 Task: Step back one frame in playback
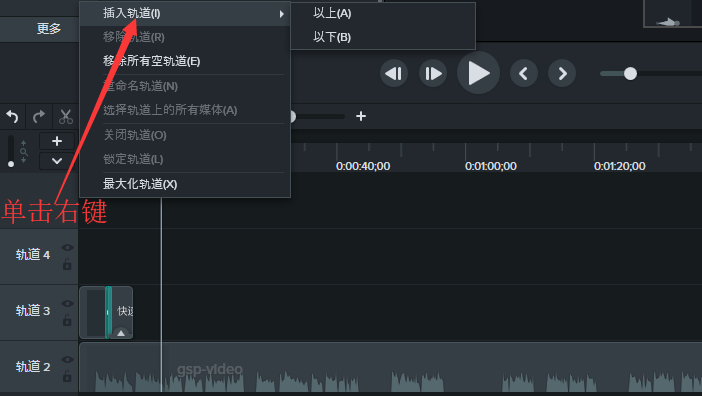click(x=394, y=73)
